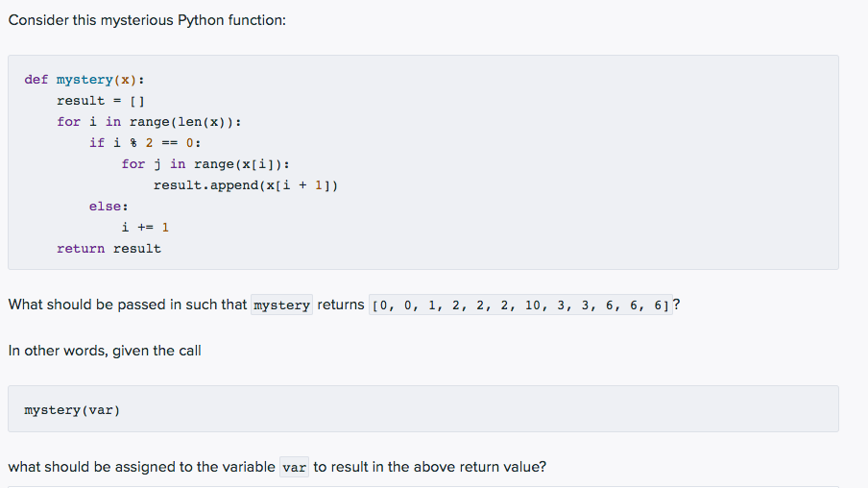This screenshot has width=868, height=488.
Task: Click the heading "Consider this mysterious Python function:"
Action: click(x=147, y=20)
